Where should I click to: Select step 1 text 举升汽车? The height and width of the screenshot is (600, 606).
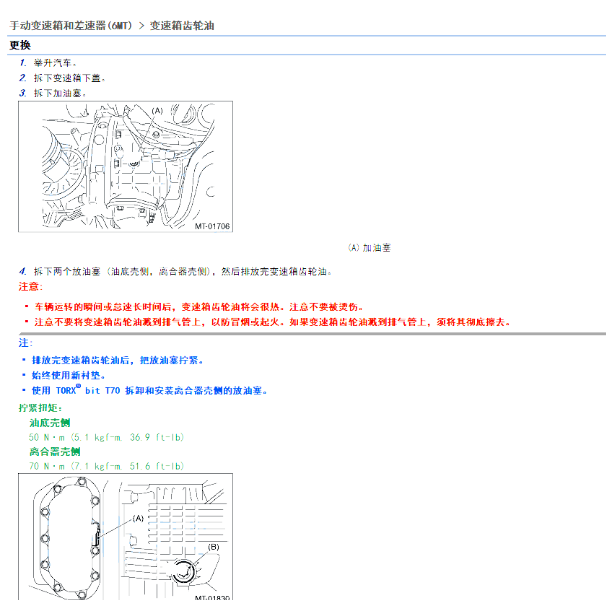pyautogui.click(x=55, y=63)
